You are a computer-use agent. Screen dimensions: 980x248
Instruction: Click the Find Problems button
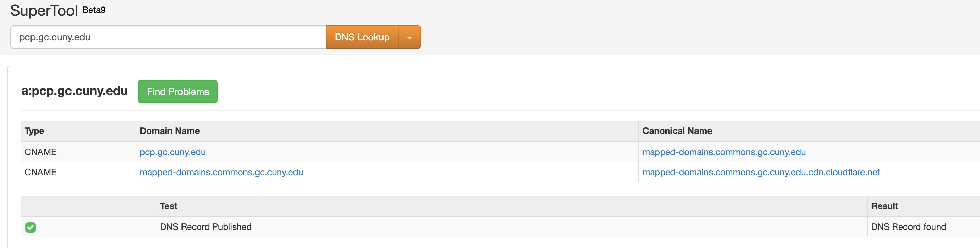click(178, 92)
